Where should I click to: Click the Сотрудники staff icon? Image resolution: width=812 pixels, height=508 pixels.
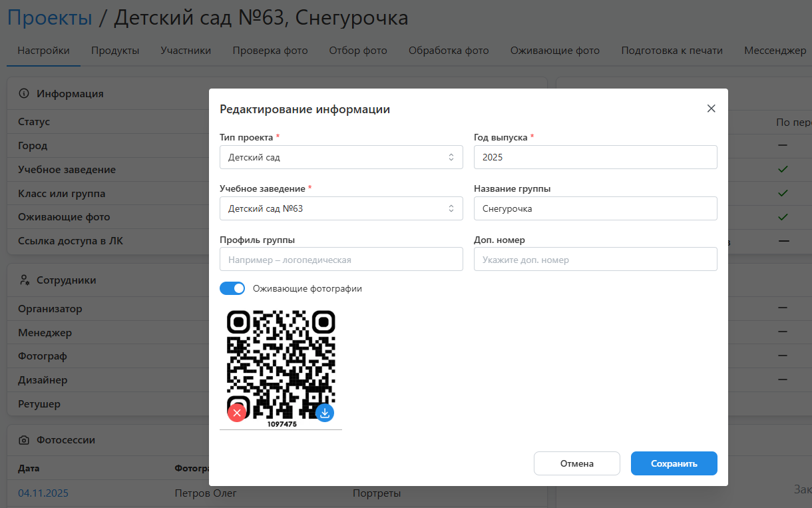25,280
